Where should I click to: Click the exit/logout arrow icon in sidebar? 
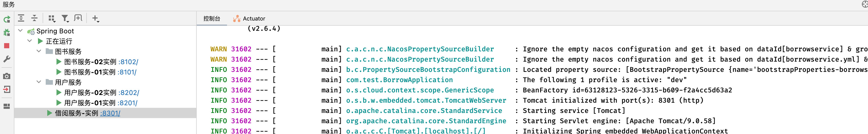click(x=7, y=89)
